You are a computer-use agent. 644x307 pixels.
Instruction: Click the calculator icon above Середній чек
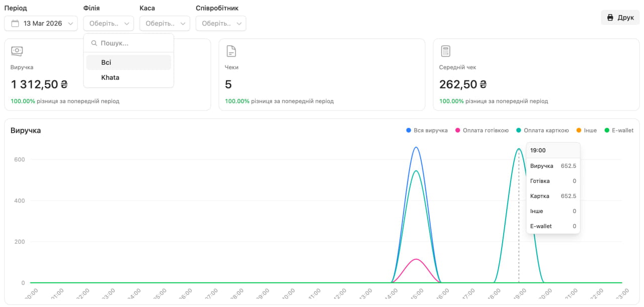[x=445, y=51]
